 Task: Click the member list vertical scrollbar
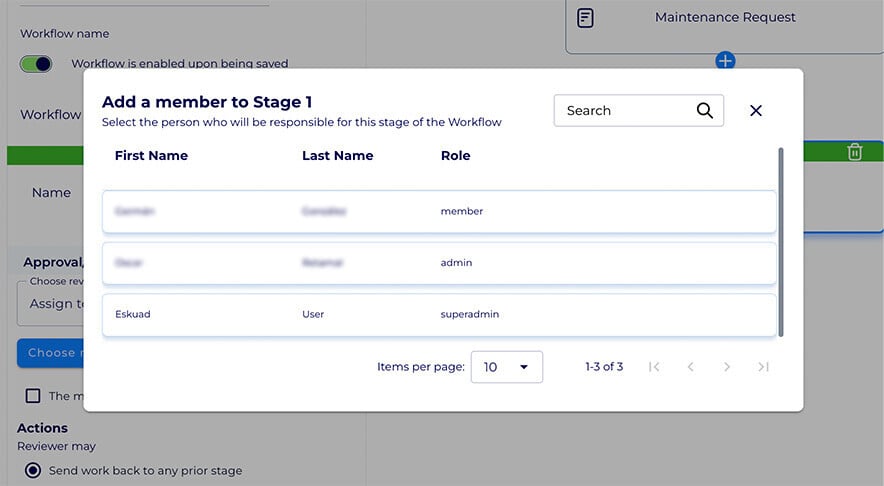coord(781,240)
